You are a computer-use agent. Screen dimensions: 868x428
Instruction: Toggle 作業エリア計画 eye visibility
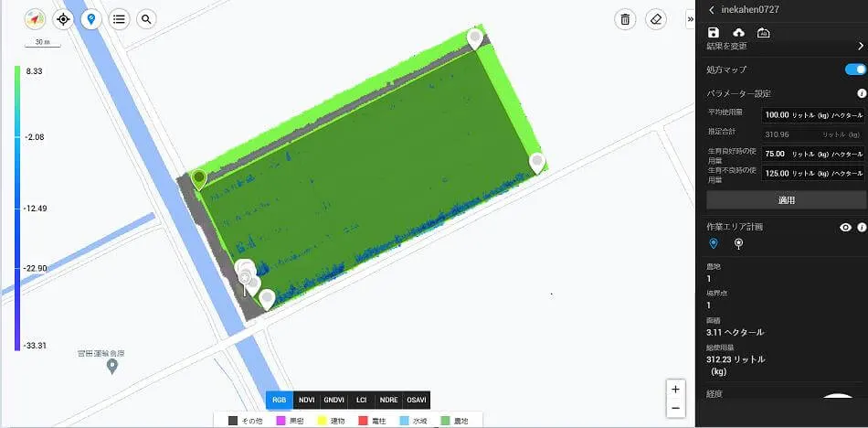(x=845, y=228)
